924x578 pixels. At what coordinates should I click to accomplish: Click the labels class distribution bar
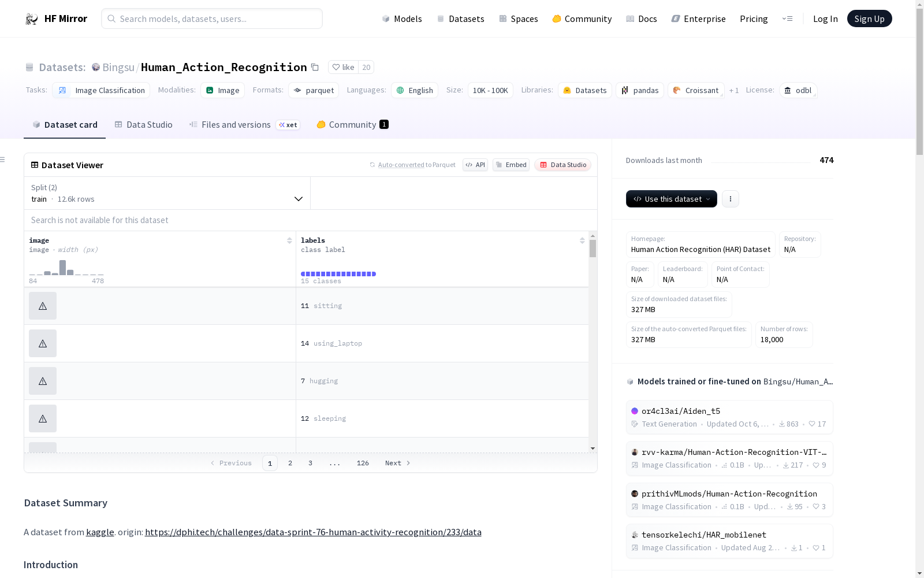338,274
